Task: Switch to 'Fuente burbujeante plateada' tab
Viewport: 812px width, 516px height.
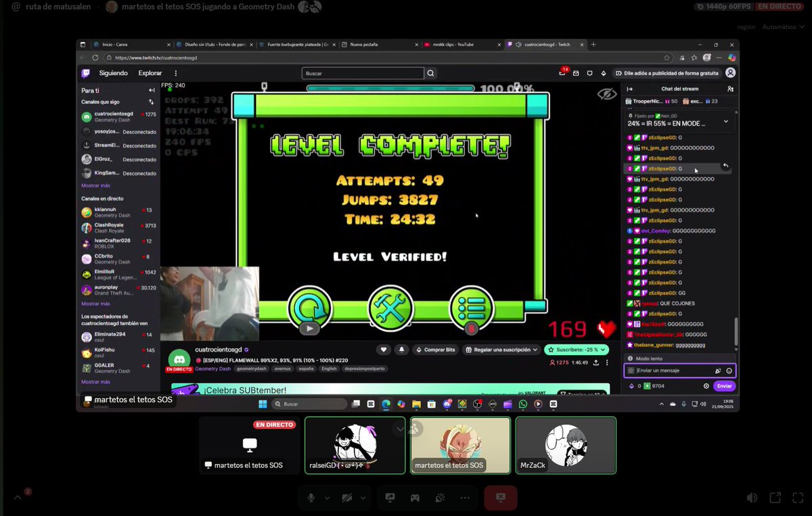Action: 296,45
